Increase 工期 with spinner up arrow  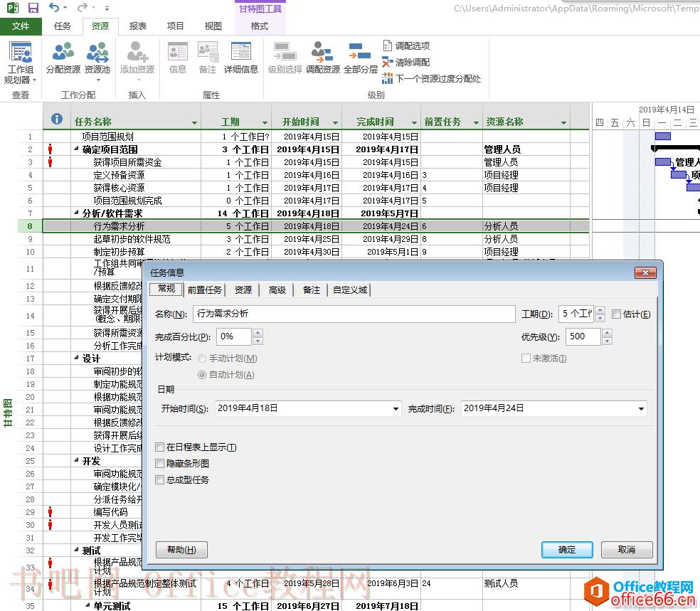tap(600, 310)
